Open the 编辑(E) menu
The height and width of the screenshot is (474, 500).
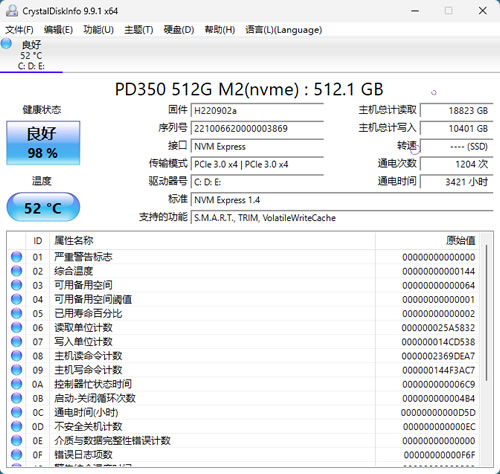(58, 30)
